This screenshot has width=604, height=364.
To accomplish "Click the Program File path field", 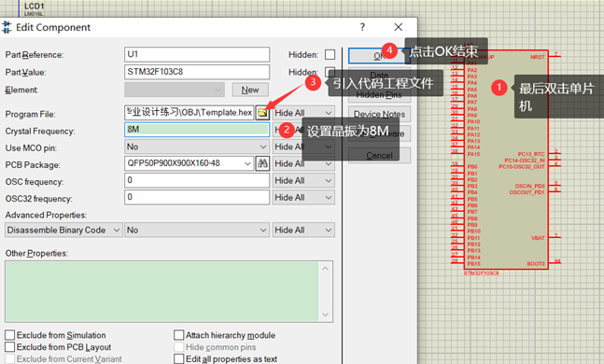I will coord(189,113).
